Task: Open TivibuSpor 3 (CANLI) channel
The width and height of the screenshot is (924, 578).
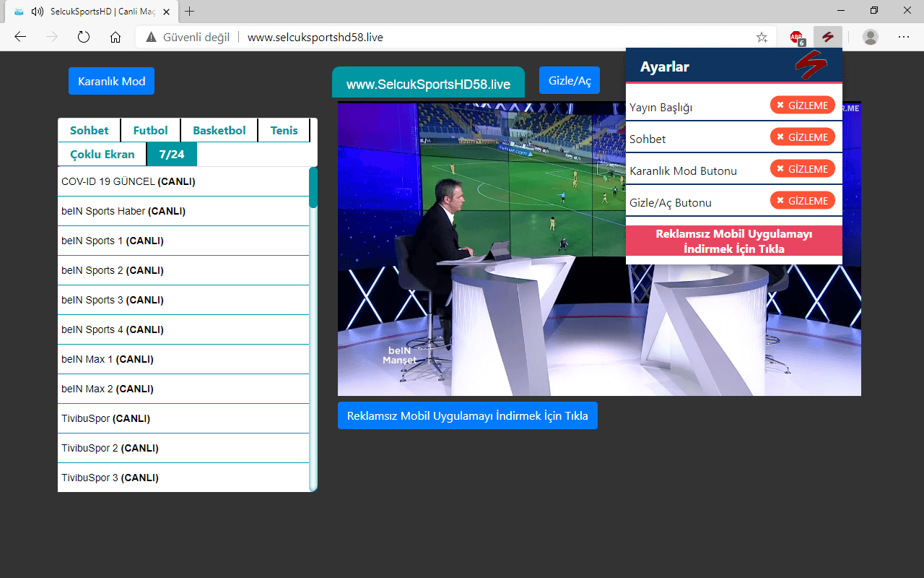Action: 183,478
